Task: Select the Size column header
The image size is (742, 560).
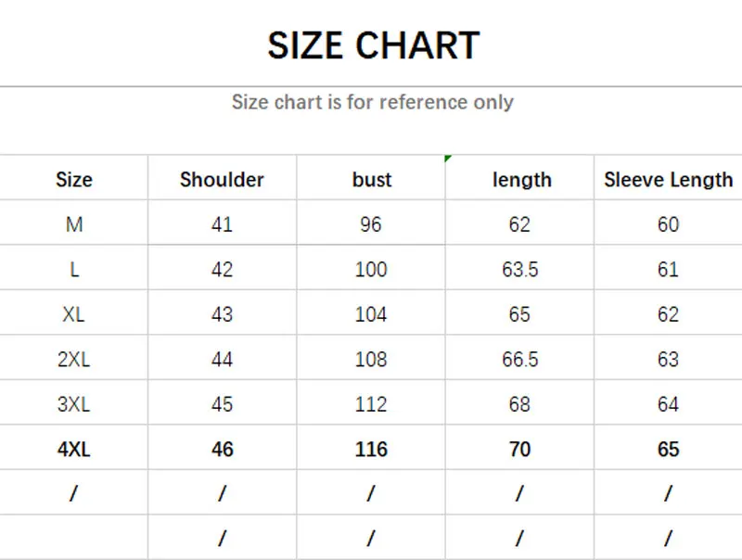Action: coord(74,180)
